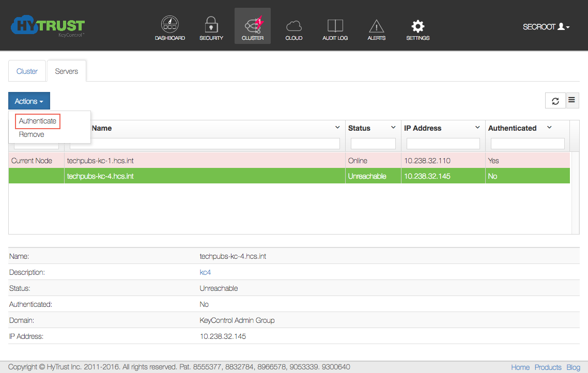This screenshot has width=588, height=373.
Task: Select the techpubs-kc-1.hcs.int row
Action: pos(289,161)
